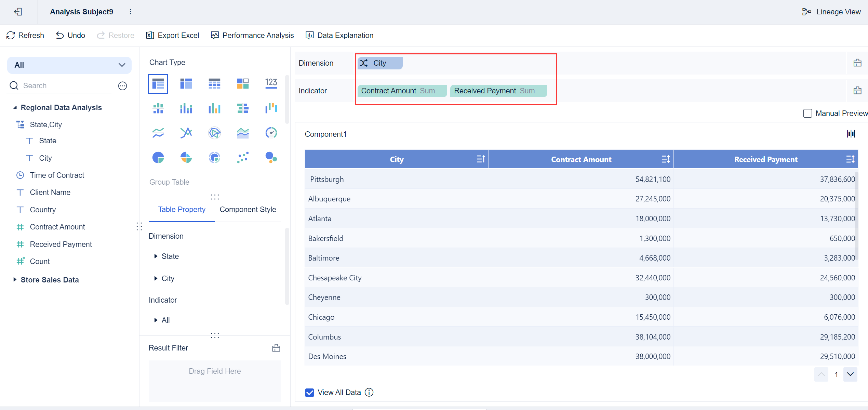The image size is (868, 410).
Task: Open Performance Analysis
Action: click(x=252, y=36)
